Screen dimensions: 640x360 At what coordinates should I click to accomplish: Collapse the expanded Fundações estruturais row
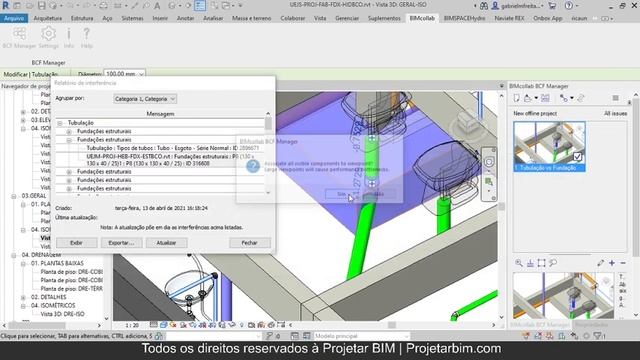[69, 140]
